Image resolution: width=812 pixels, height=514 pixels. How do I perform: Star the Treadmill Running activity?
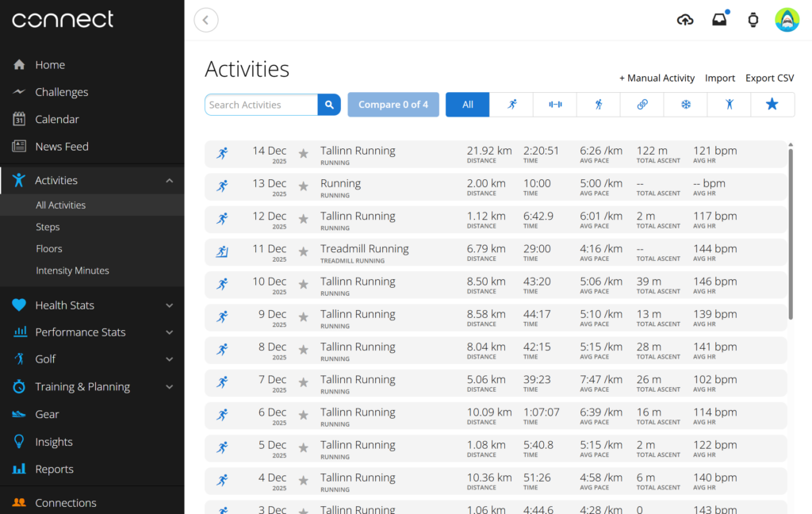click(304, 252)
